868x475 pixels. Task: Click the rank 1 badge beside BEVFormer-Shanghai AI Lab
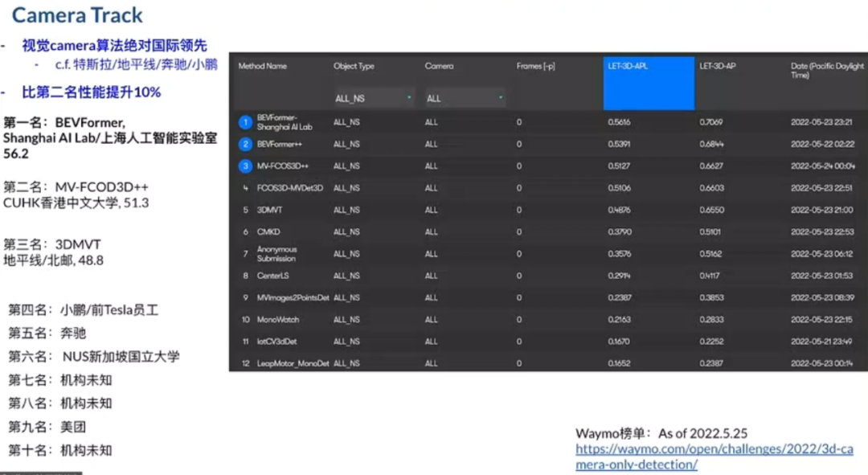[x=245, y=122]
